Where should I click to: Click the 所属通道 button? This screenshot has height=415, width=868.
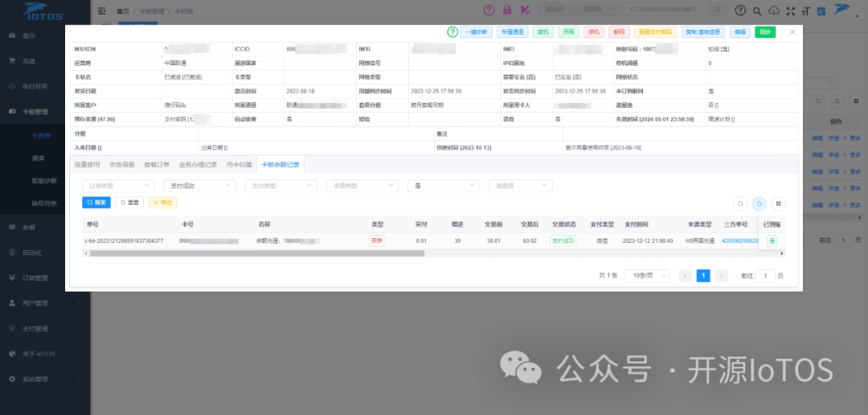[x=513, y=32]
